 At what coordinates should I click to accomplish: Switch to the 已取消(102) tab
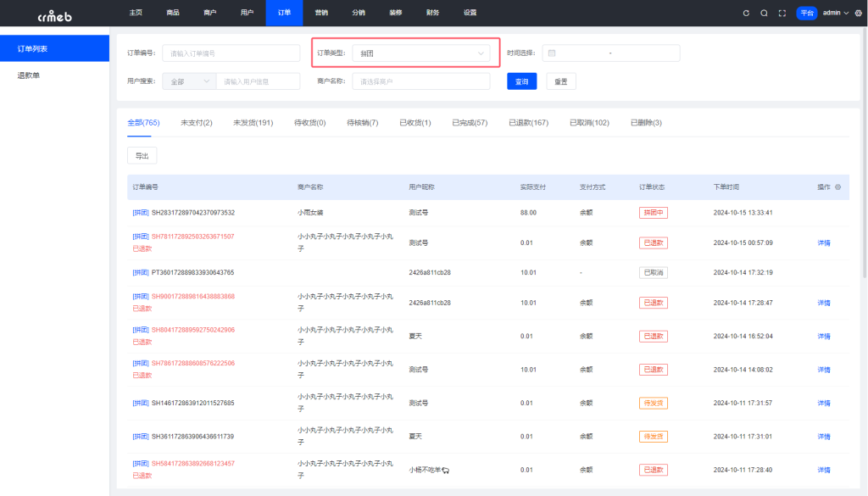click(589, 123)
